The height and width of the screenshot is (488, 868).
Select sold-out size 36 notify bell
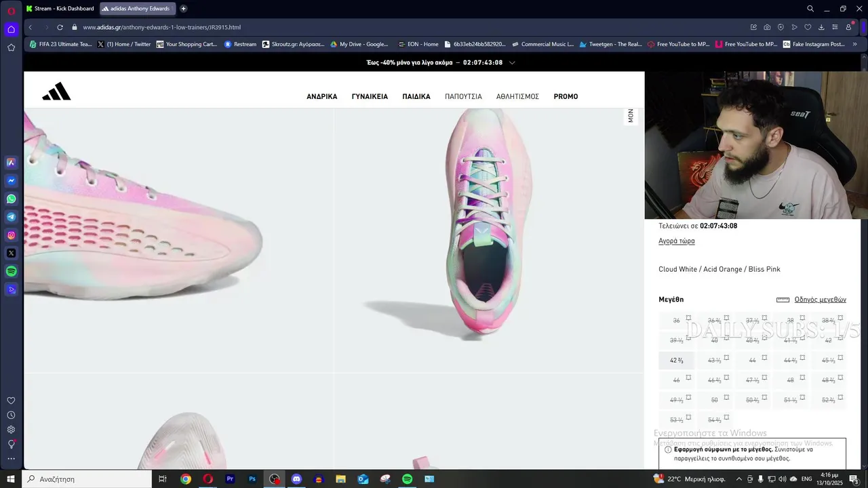(688, 317)
